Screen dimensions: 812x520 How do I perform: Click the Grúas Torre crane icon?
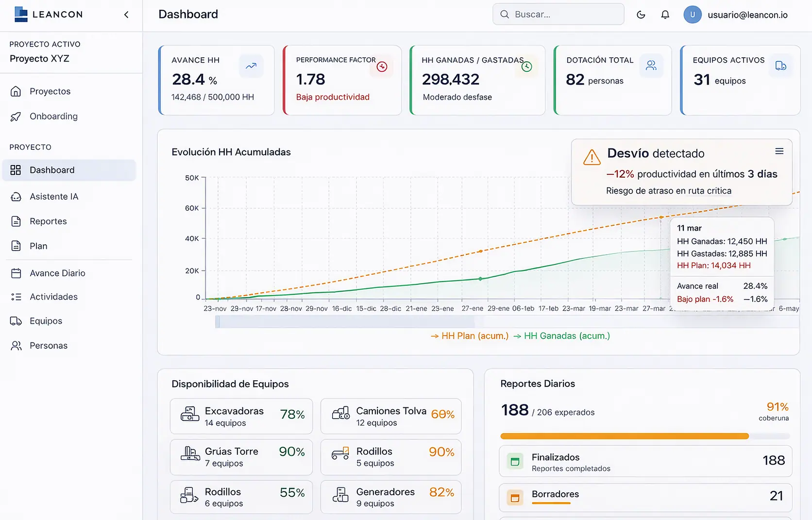190,453
